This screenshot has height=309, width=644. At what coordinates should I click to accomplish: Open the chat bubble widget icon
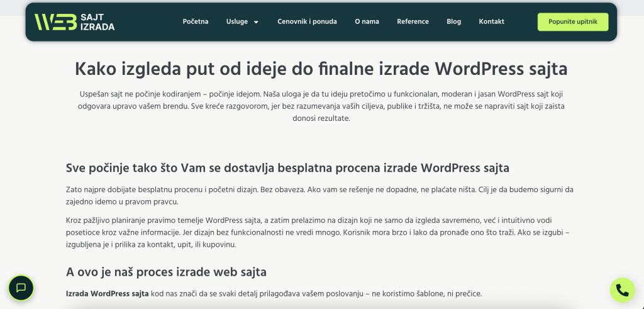tap(21, 288)
